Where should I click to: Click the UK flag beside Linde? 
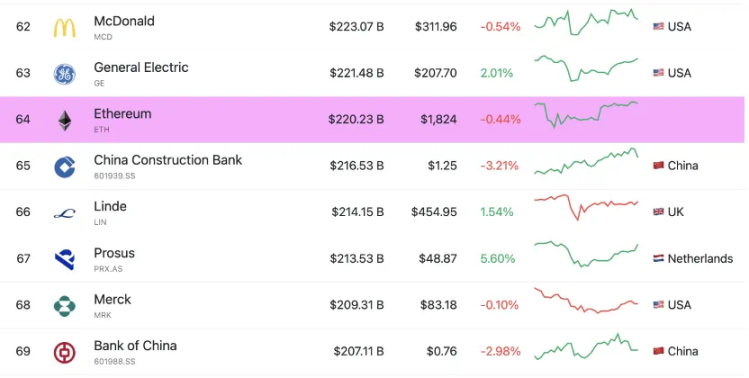point(658,212)
